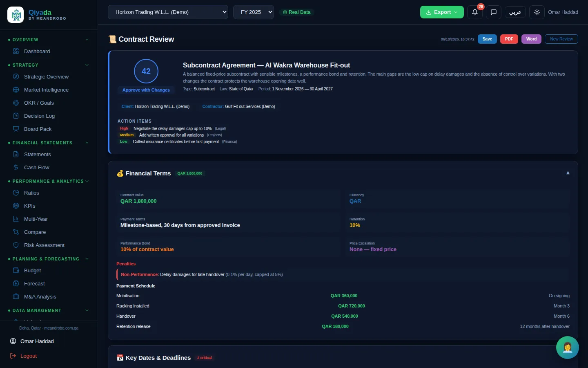The width and height of the screenshot is (588, 368).
Task: Open the chat messages icon
Action: click(494, 12)
